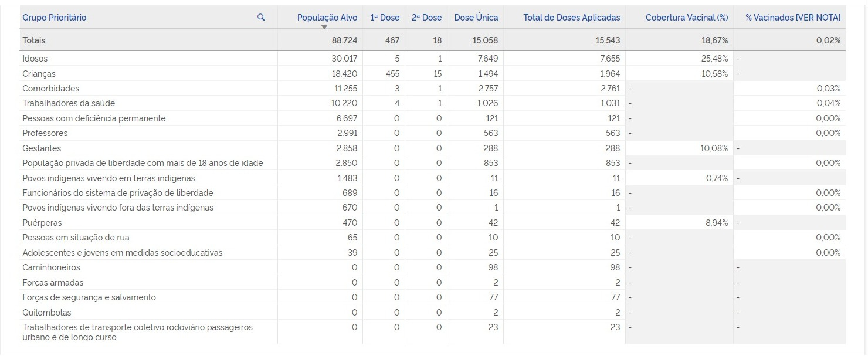Sort by the Grupo Prioritário column header
This screenshot has width=868, height=356.
point(55,18)
